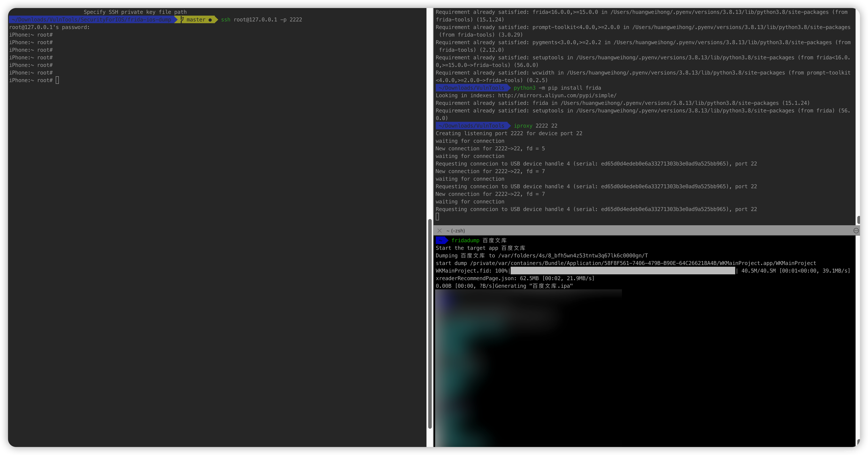Click the dirty-status dot after master
The image size is (868, 455).
pos(210,20)
